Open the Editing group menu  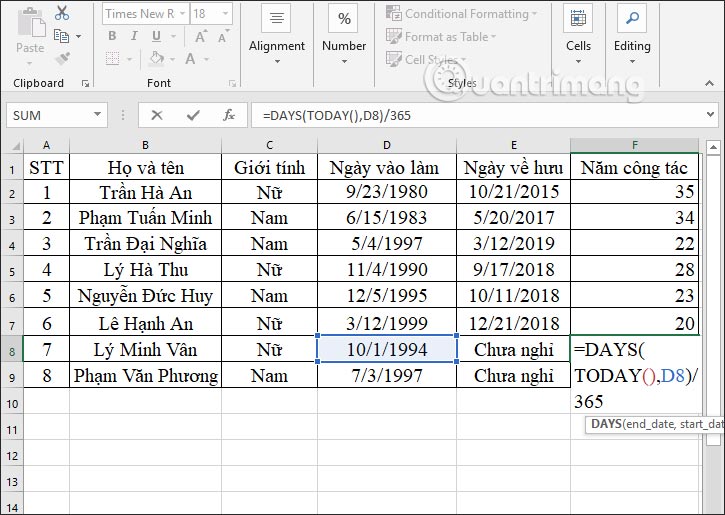[632, 35]
